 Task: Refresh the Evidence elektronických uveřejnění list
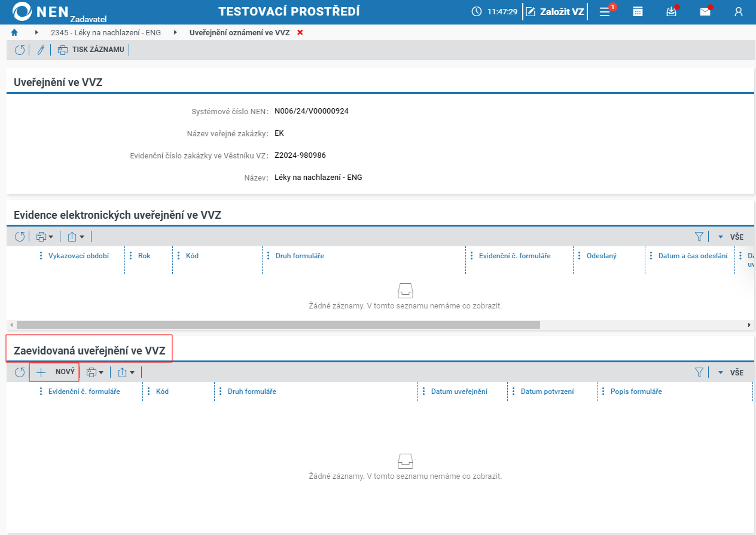20,237
